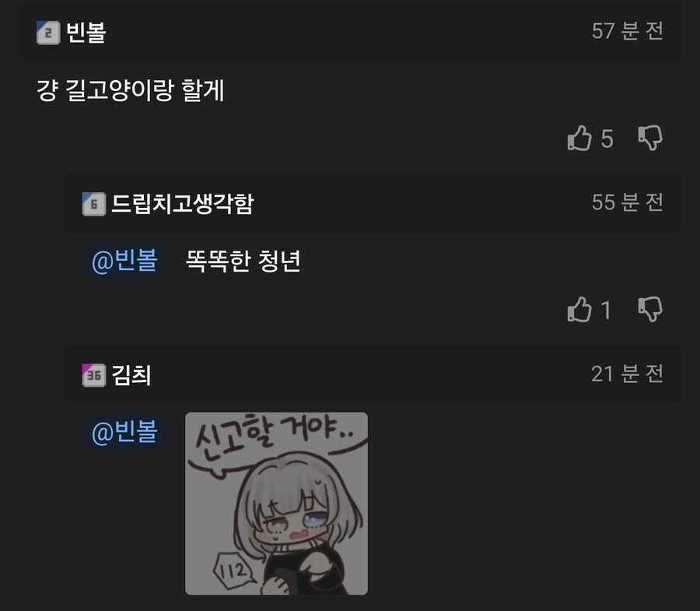Click the 21 분 전 timestamp
700x611 pixels.
tap(627, 374)
